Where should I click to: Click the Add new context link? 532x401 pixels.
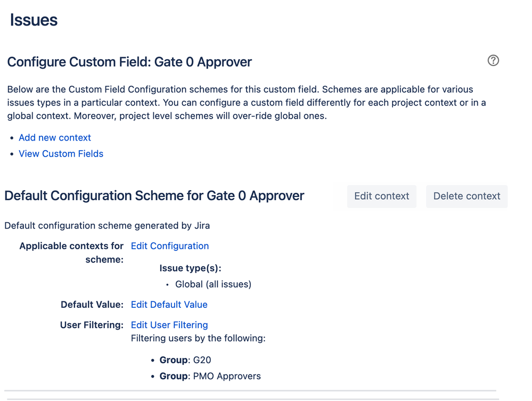(x=55, y=137)
